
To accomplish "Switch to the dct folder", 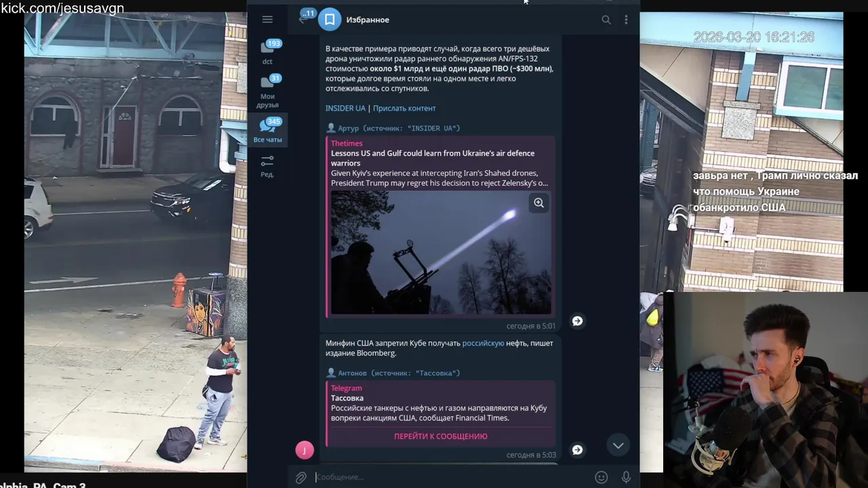I will pos(268,52).
